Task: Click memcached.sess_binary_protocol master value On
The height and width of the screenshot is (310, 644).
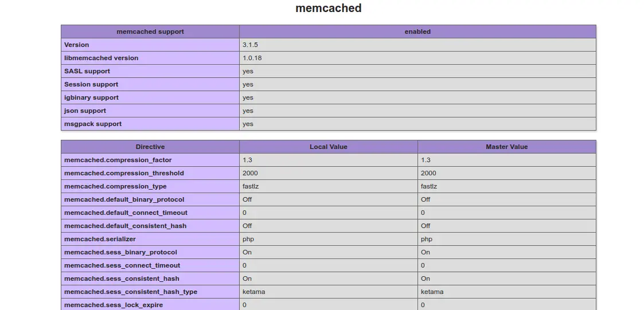Action: 426,252
